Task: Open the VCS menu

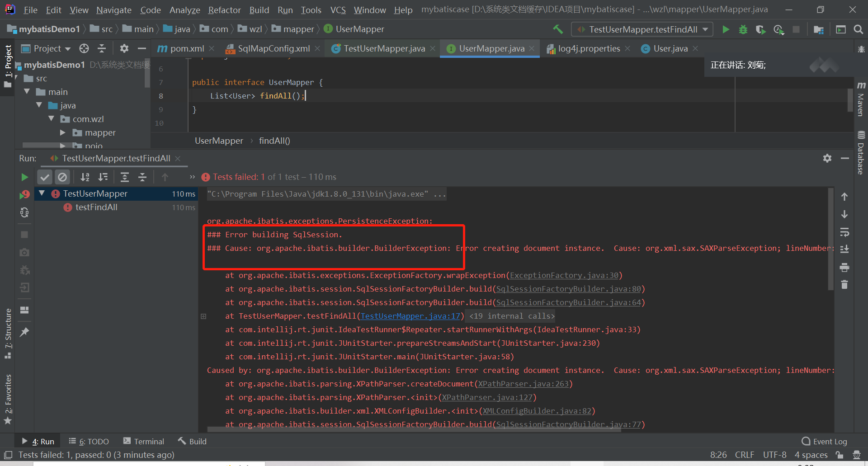Action: coord(338,10)
